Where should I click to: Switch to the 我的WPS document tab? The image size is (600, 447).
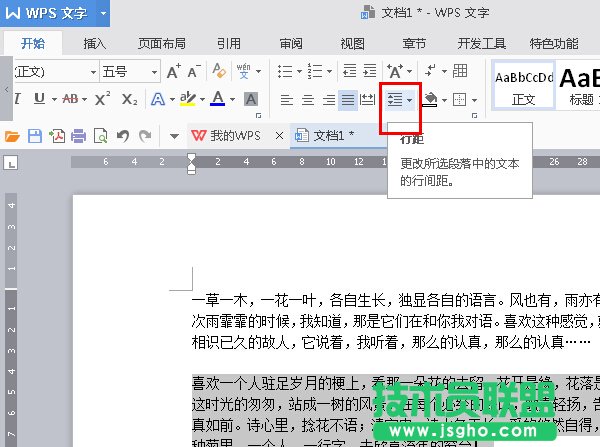[232, 135]
